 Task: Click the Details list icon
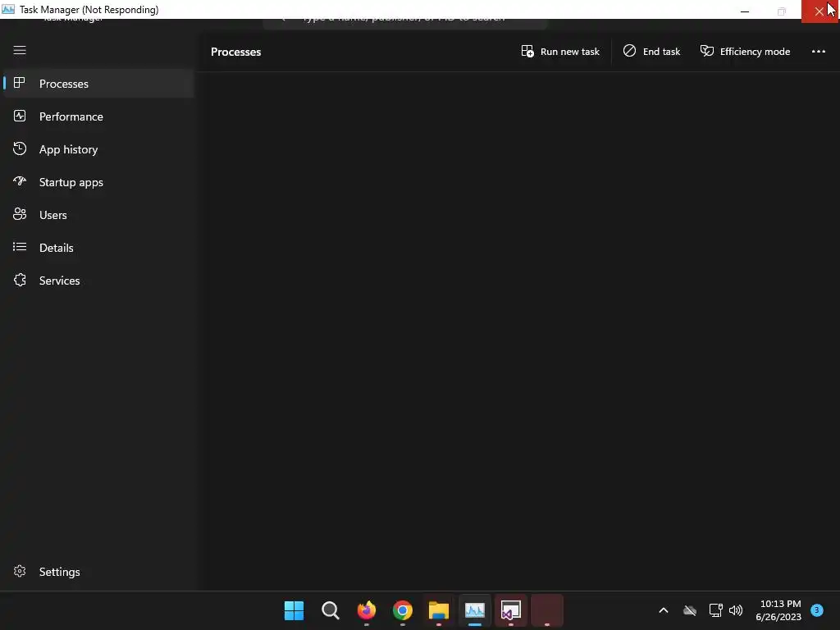tap(20, 247)
